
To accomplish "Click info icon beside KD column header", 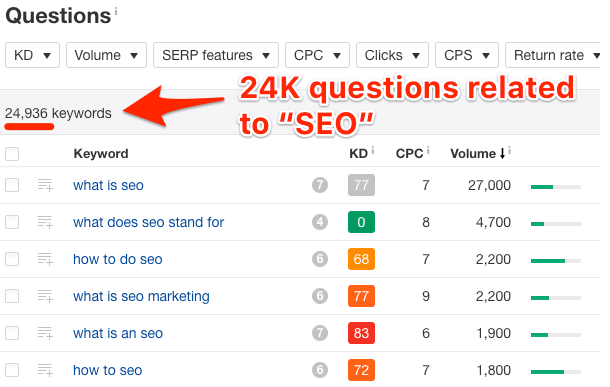I will pyautogui.click(x=373, y=150).
